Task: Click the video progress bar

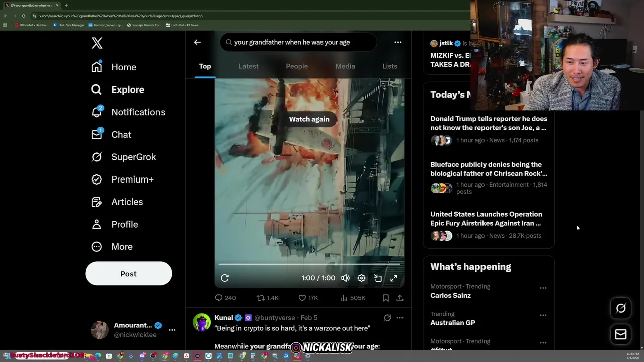Action: point(309,264)
